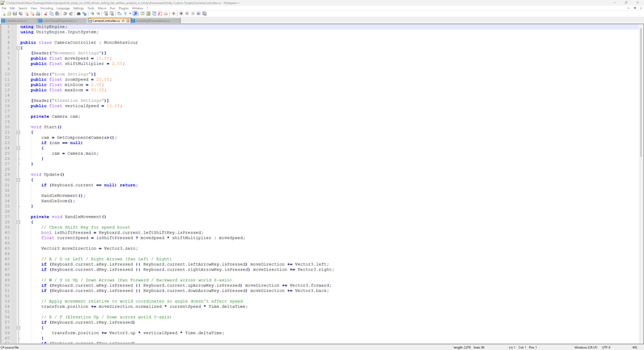Stop macro recording with the stop icon
Viewport: 644px width, 350px height.
click(x=187, y=14)
